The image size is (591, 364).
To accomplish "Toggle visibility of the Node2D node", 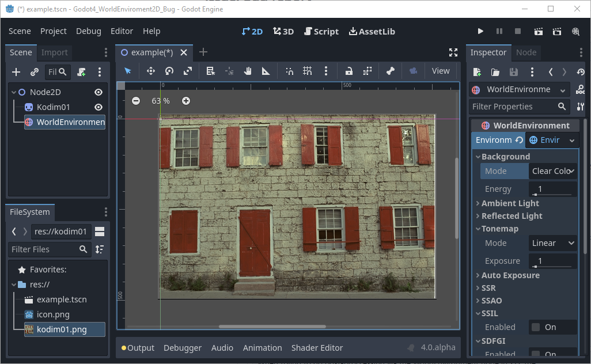I will pyautogui.click(x=98, y=92).
